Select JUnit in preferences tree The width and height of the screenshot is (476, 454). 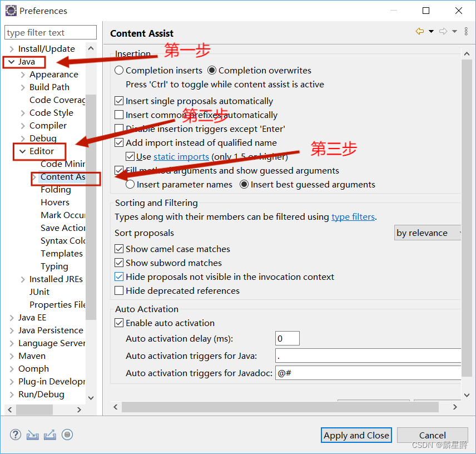click(39, 292)
